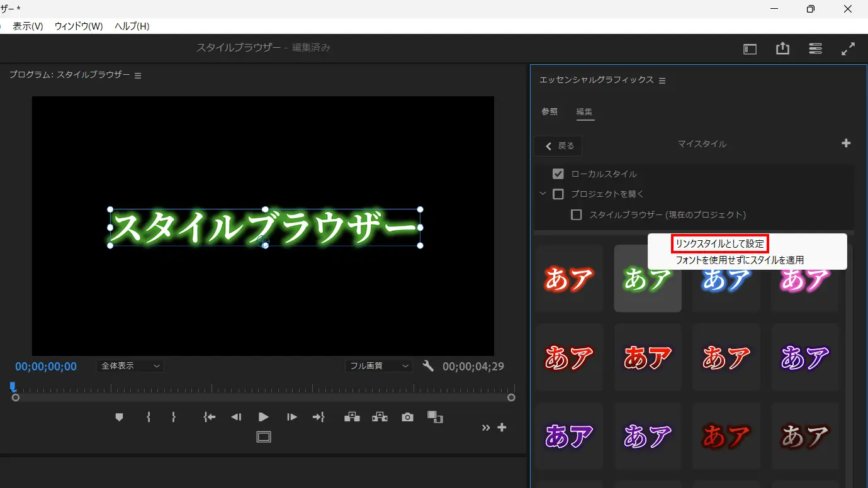
Task: Open the workspaces icon in header
Action: 750,49
